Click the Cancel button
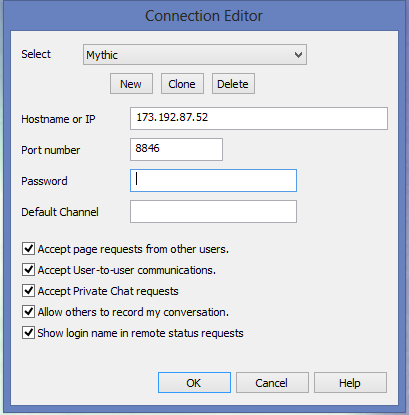The width and height of the screenshot is (409, 415). (x=272, y=383)
